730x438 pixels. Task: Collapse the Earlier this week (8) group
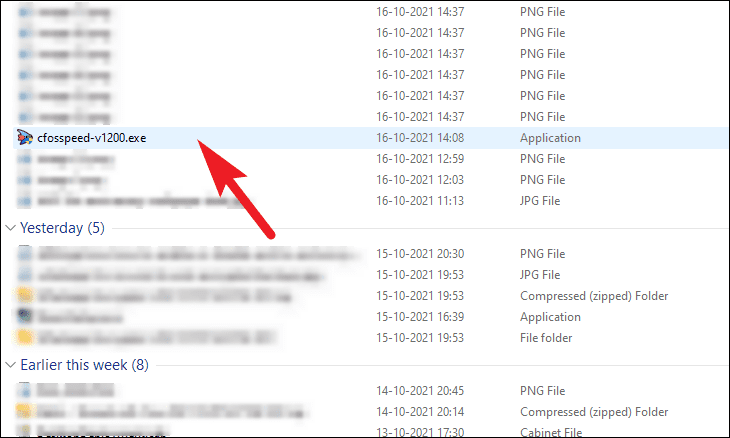coord(10,365)
